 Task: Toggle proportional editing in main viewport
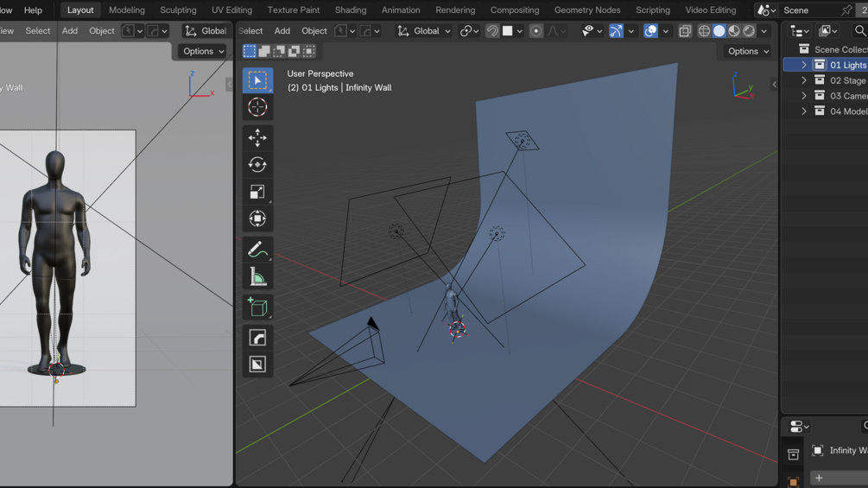(535, 31)
